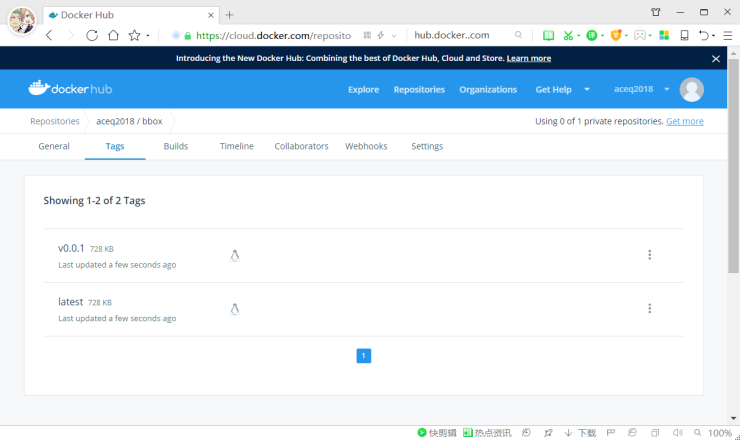Bookmark page with the star icon
Image resolution: width=740 pixels, height=441 pixels.
(x=135, y=35)
